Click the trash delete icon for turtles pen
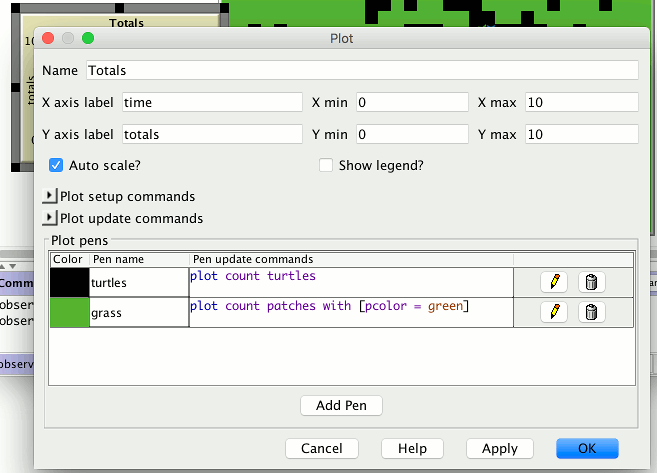The height and width of the screenshot is (473, 657). click(x=590, y=283)
